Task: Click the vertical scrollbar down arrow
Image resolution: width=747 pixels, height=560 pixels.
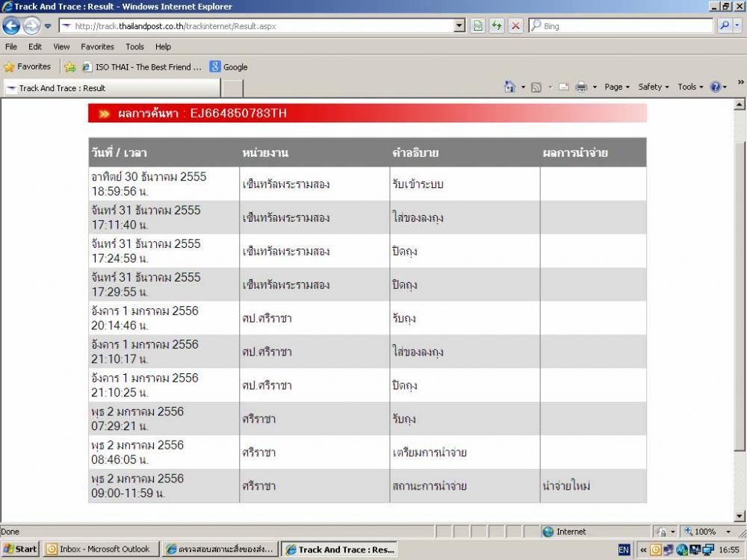Action: 740,516
